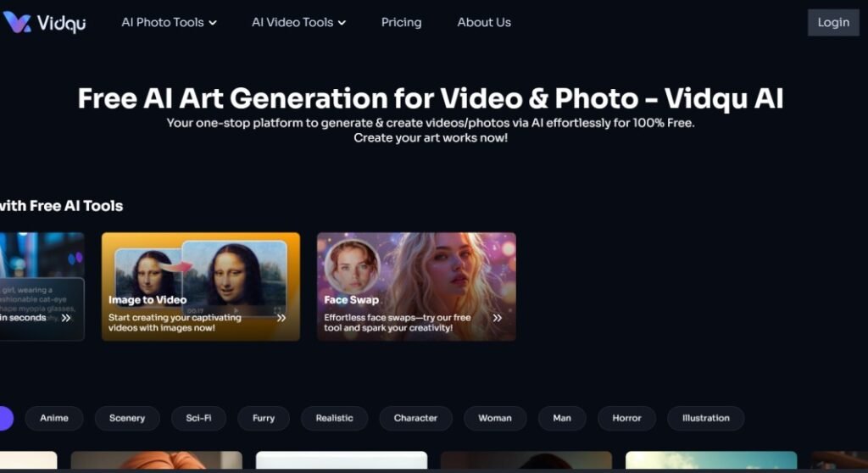The width and height of the screenshot is (868, 473).
Task: Expand the AI Photo Tools dropdown
Action: tap(169, 23)
